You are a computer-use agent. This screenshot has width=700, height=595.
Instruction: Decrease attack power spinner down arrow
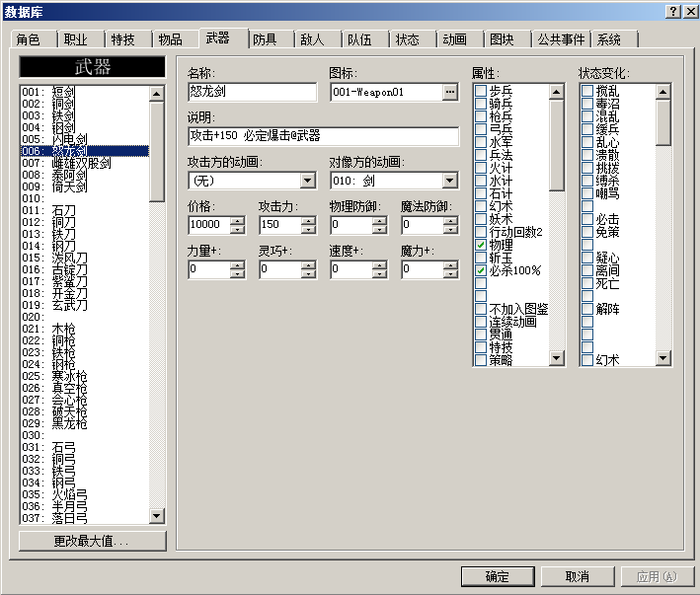coord(308,229)
